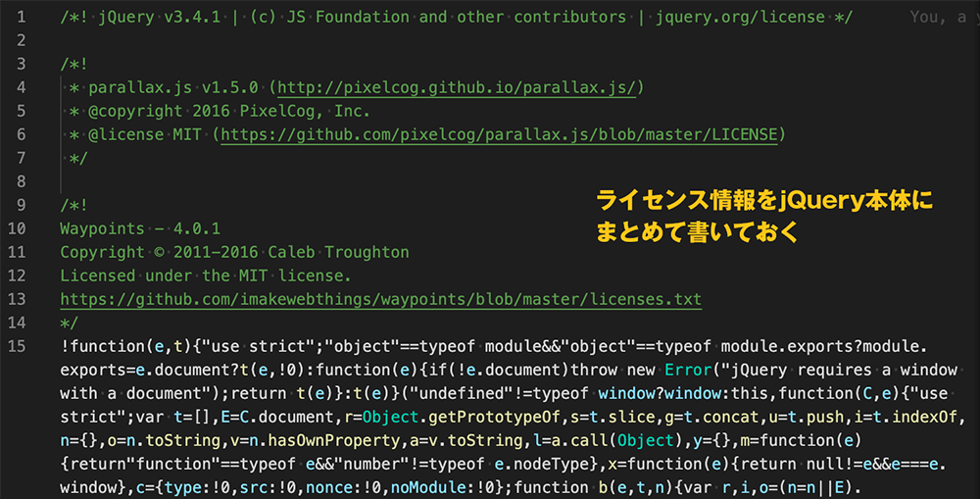Image resolution: width=980 pixels, height=499 pixels.
Task: Click 'jquery.org/license' text on line 1
Action: point(740,17)
